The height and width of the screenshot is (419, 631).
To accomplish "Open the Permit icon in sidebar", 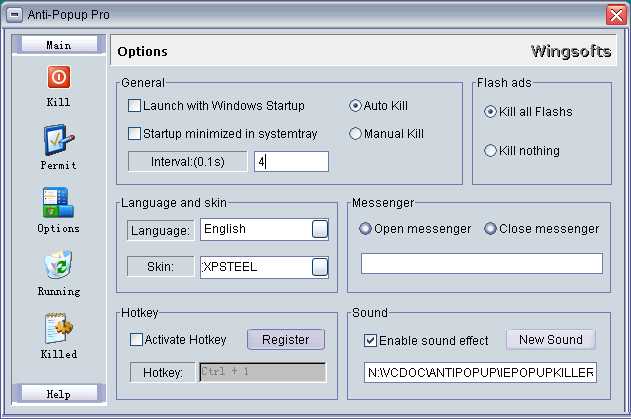I will [59, 140].
